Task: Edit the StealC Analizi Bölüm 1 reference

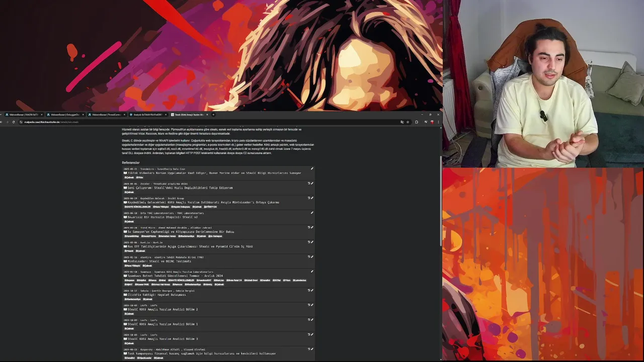Action: click(x=312, y=319)
